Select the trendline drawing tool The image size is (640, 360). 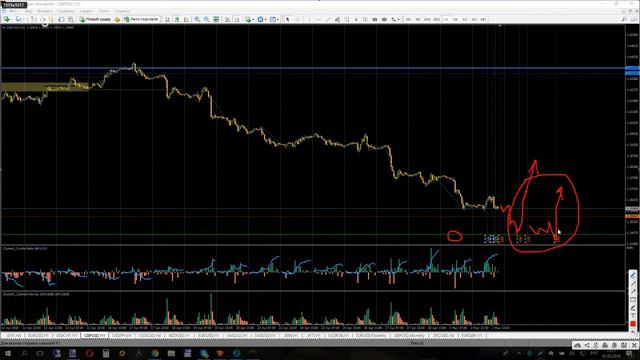328,19
